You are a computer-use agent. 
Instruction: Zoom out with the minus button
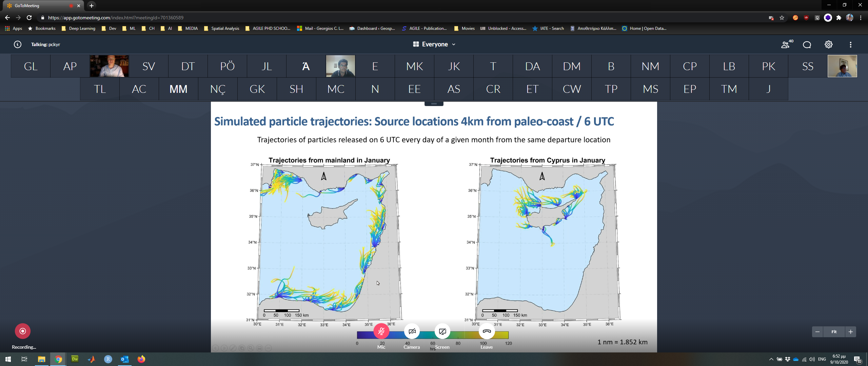point(817,332)
